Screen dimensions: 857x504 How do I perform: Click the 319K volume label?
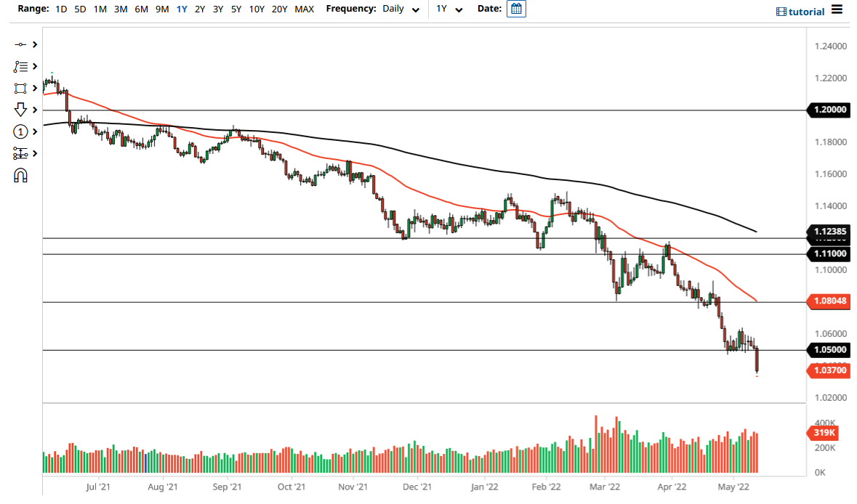click(824, 433)
